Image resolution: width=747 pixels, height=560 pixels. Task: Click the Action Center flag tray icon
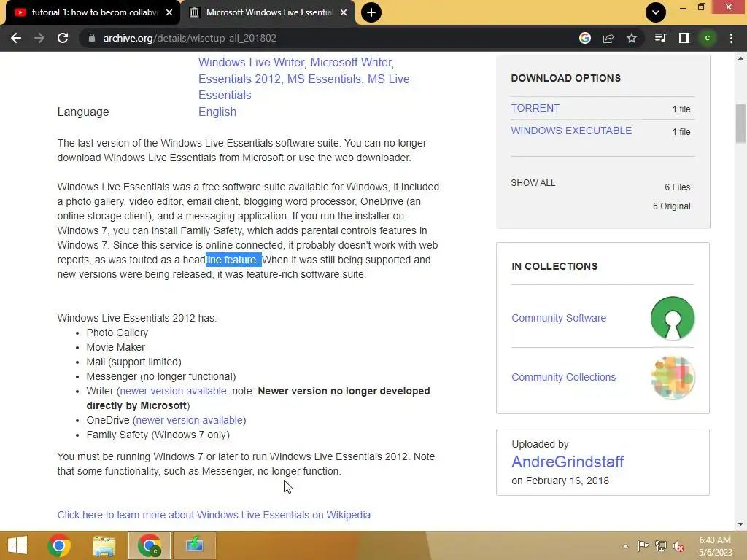(643, 546)
